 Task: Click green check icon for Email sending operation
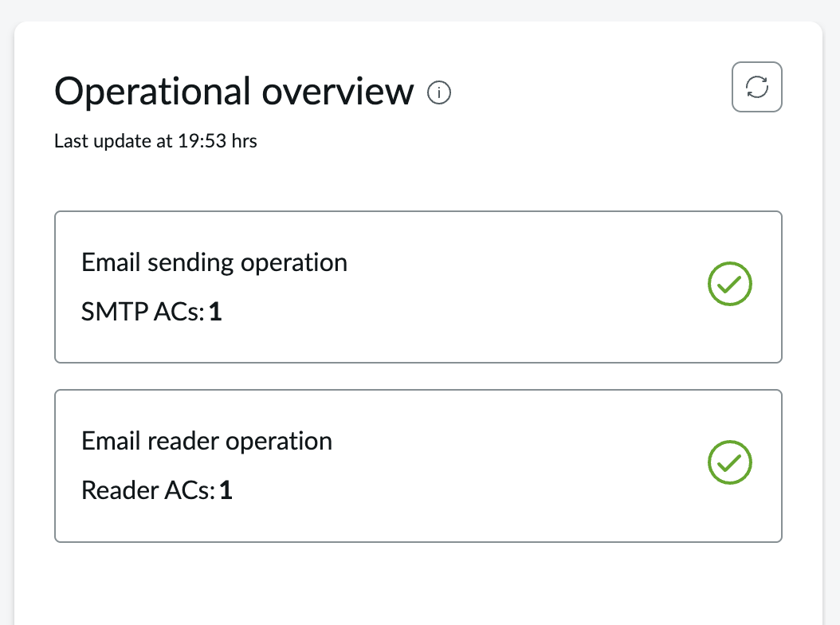click(x=730, y=284)
